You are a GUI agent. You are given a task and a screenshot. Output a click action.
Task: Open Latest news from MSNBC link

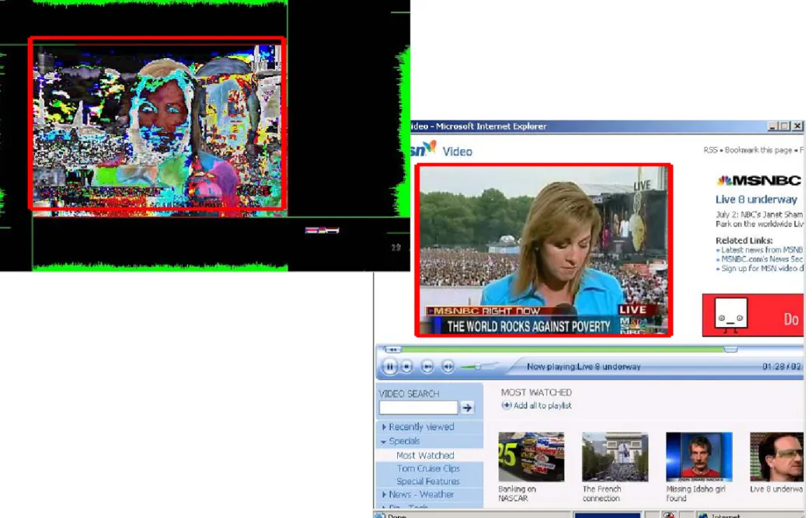point(761,250)
